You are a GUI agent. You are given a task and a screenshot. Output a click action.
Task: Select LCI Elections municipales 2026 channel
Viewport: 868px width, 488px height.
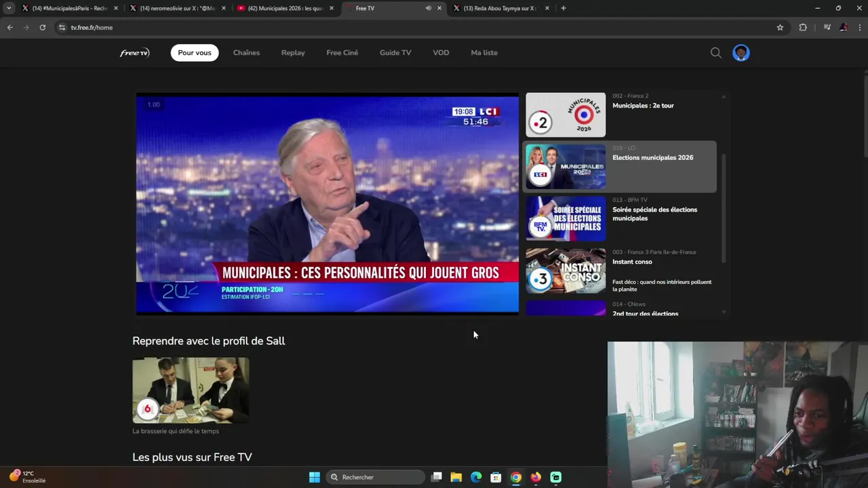(x=620, y=167)
